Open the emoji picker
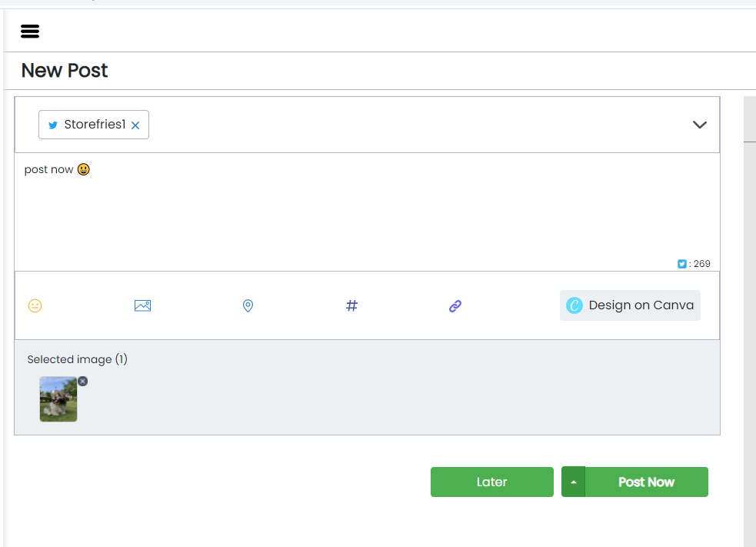This screenshot has width=756, height=547. click(35, 305)
